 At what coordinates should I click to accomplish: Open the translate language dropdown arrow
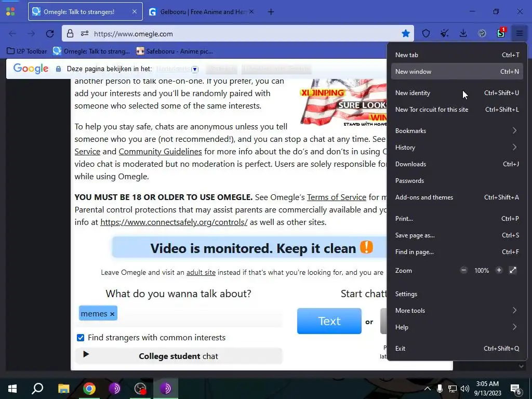click(195, 69)
